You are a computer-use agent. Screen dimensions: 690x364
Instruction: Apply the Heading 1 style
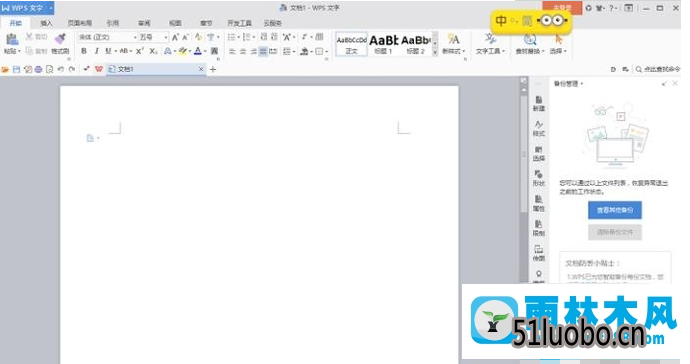click(383, 44)
